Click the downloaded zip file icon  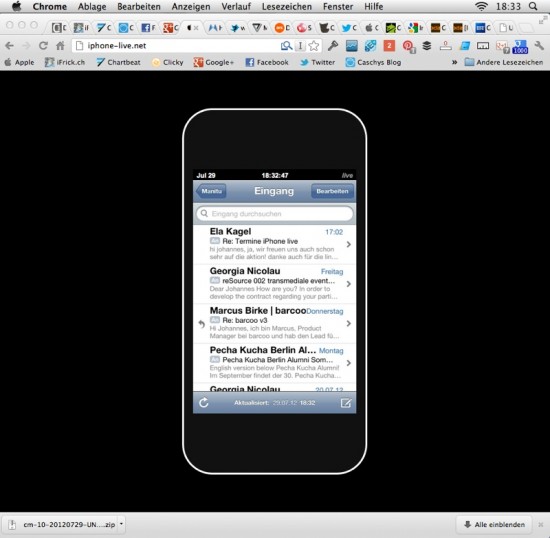(x=12, y=525)
